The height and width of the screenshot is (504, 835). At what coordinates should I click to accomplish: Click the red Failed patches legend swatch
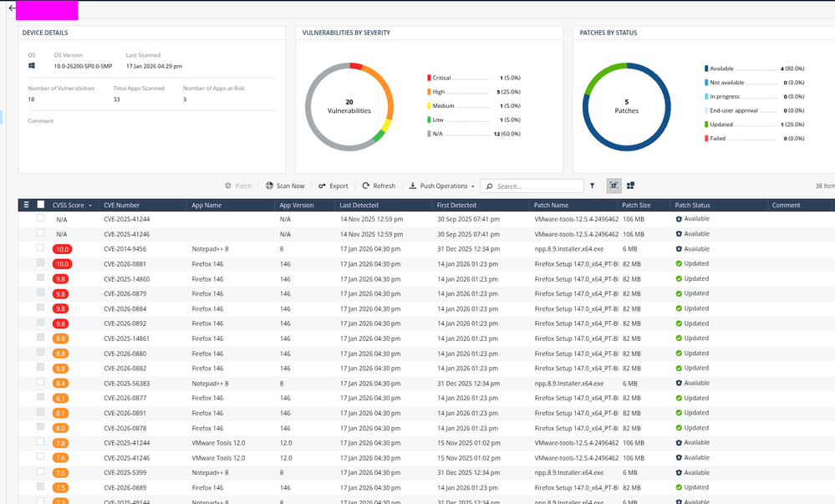706,138
